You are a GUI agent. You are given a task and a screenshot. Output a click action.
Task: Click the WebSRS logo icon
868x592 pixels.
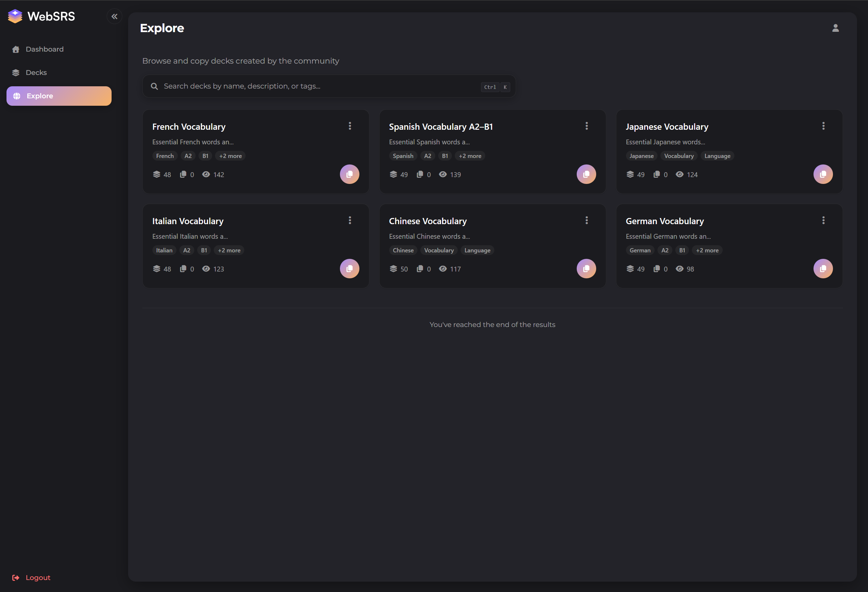coord(15,17)
